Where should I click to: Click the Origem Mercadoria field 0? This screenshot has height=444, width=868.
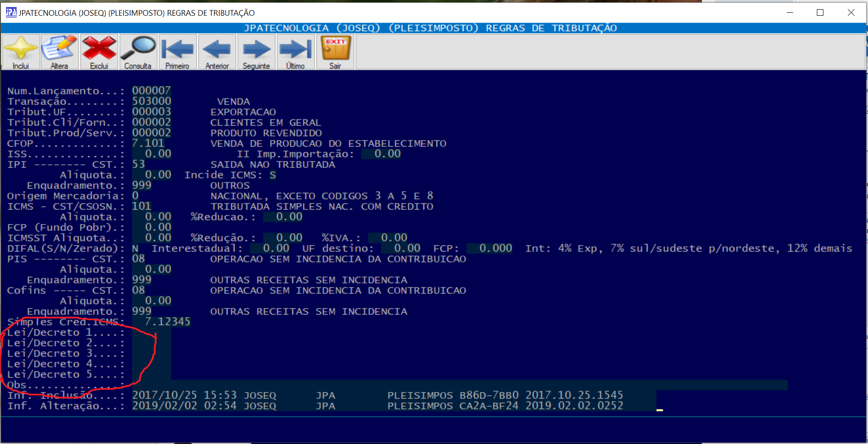tap(135, 196)
